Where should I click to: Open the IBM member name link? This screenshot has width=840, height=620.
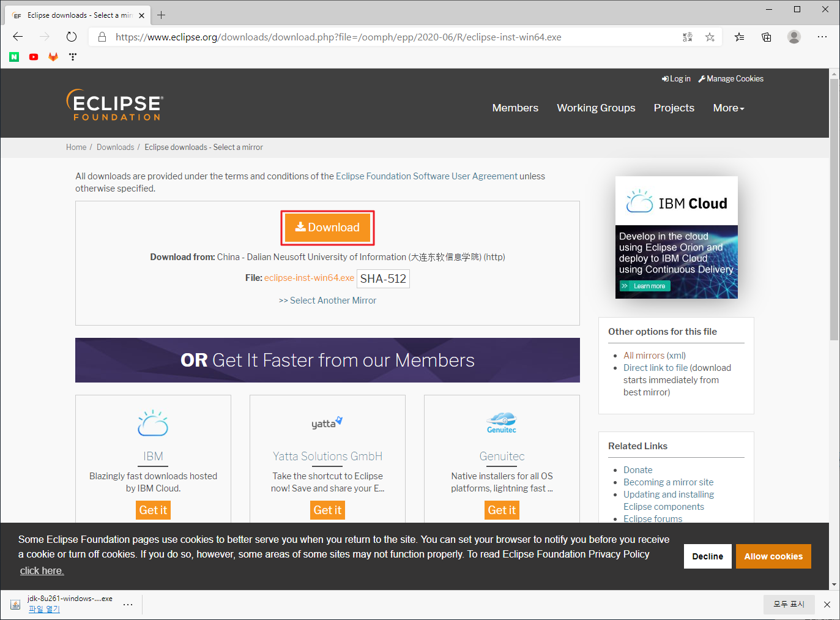(153, 456)
